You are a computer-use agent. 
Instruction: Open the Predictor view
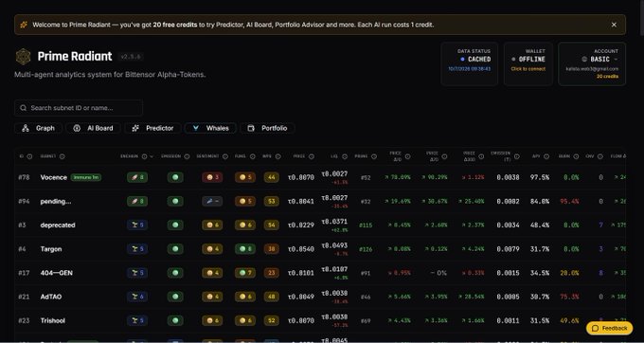(152, 128)
